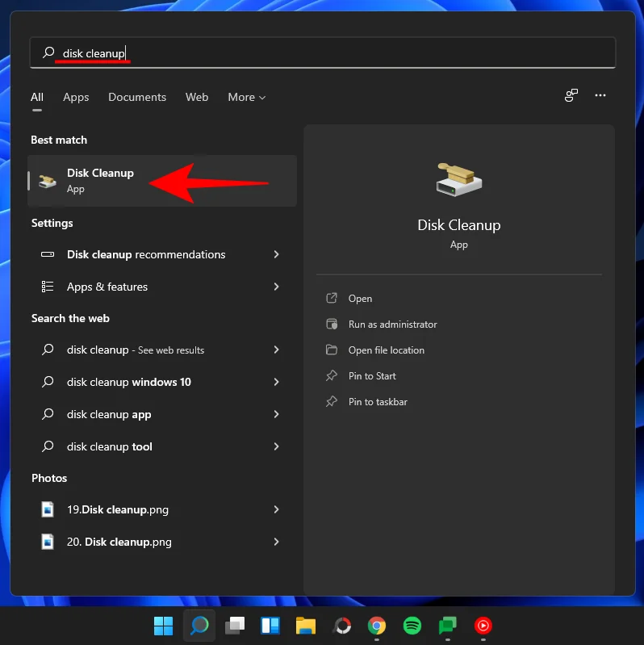This screenshot has width=644, height=645.
Task: Click the Open action icon
Action: pos(332,298)
